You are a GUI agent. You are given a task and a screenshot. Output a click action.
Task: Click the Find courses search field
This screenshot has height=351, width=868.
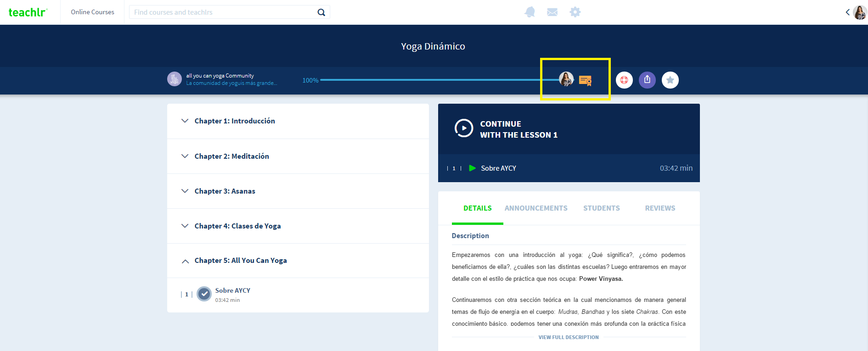pyautogui.click(x=223, y=12)
